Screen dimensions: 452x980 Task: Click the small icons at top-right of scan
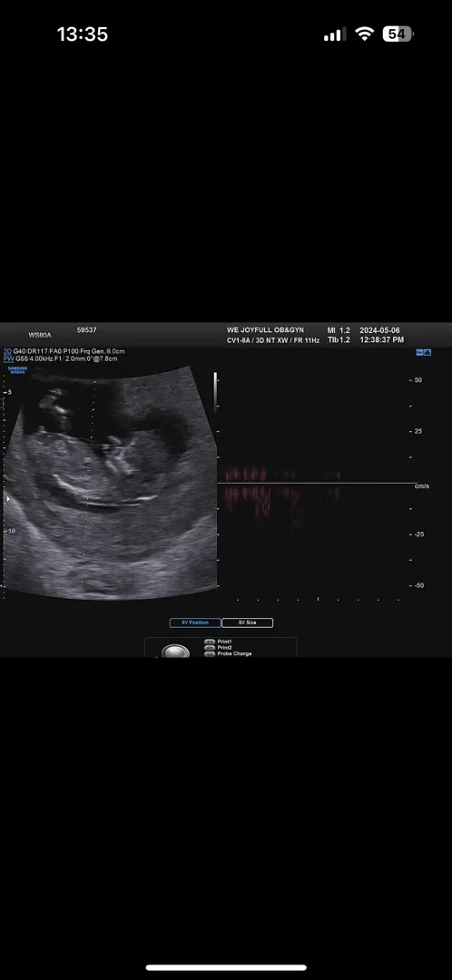[x=423, y=352]
